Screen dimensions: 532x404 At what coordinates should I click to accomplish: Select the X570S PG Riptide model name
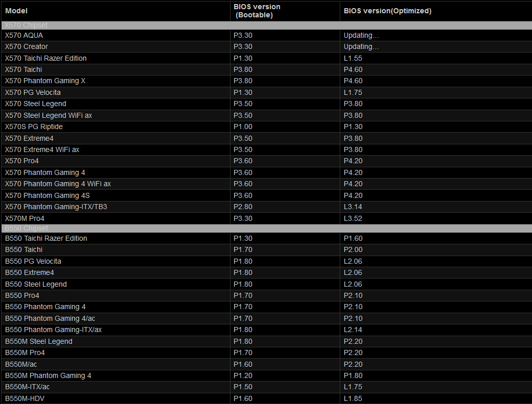[x=34, y=127]
